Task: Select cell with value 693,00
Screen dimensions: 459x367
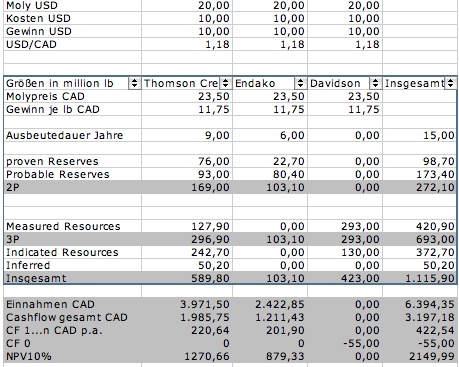Action: (419, 239)
